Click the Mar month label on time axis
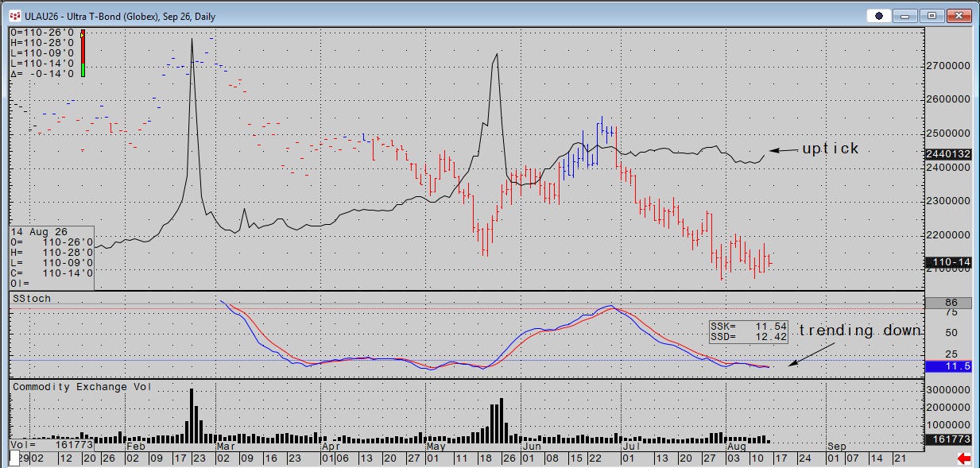980x468 pixels. pyautogui.click(x=227, y=446)
